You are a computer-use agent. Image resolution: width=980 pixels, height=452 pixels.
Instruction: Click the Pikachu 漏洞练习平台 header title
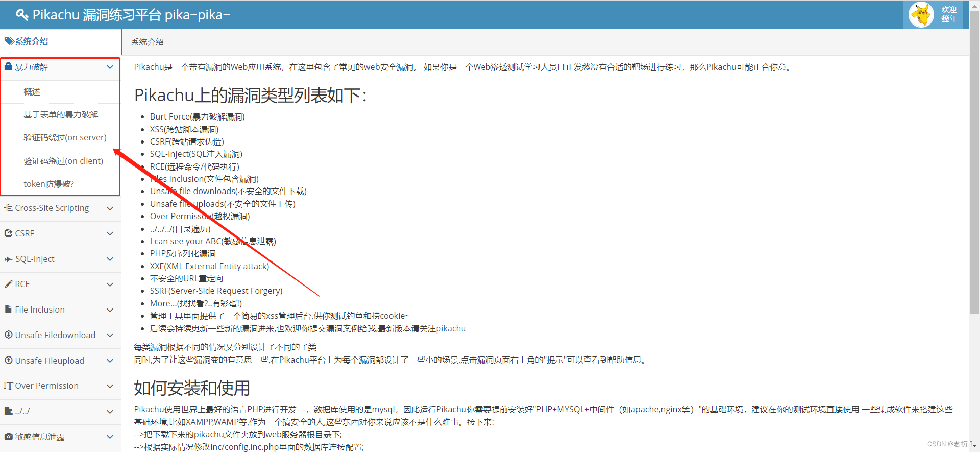click(x=131, y=15)
